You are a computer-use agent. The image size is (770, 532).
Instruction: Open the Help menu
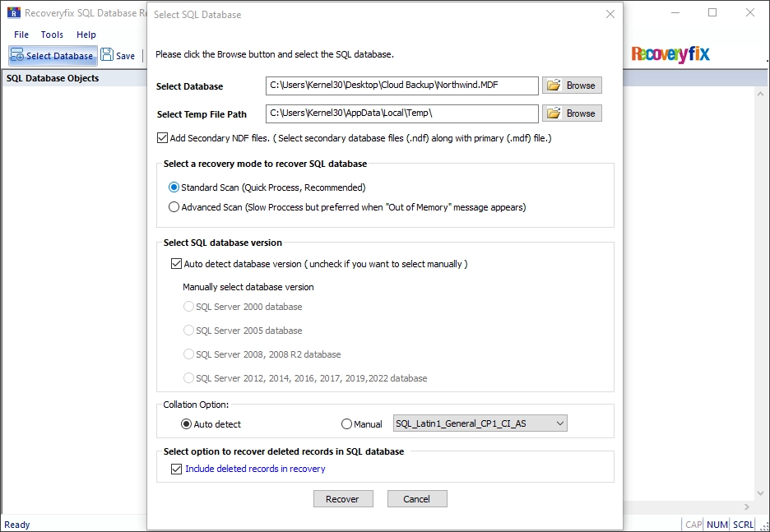(86, 35)
